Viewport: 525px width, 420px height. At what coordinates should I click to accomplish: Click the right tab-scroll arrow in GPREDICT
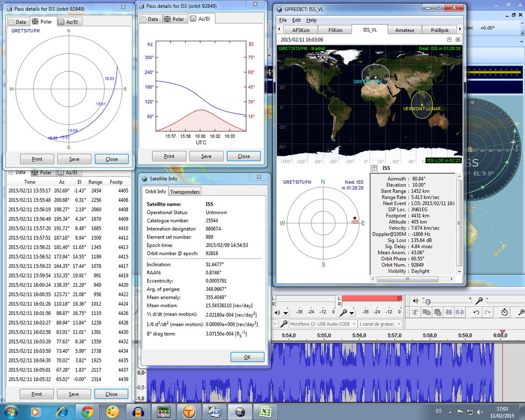[459, 29]
